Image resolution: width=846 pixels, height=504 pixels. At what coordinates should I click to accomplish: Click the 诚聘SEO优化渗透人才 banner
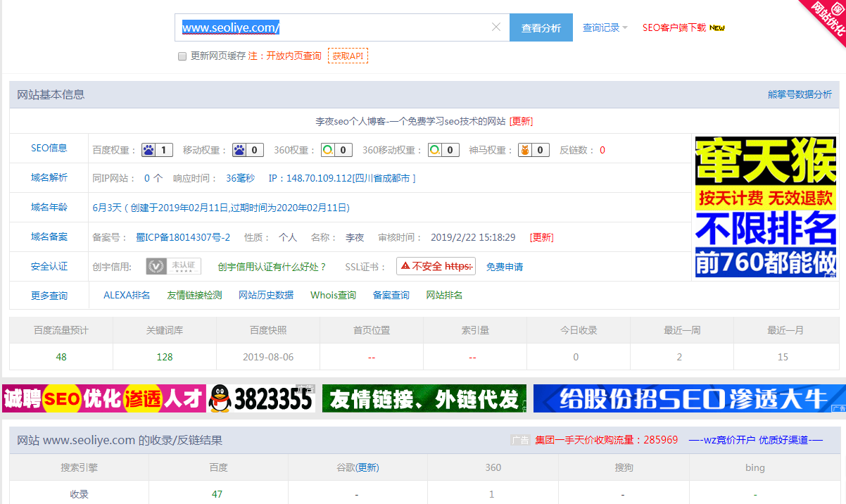pos(103,398)
